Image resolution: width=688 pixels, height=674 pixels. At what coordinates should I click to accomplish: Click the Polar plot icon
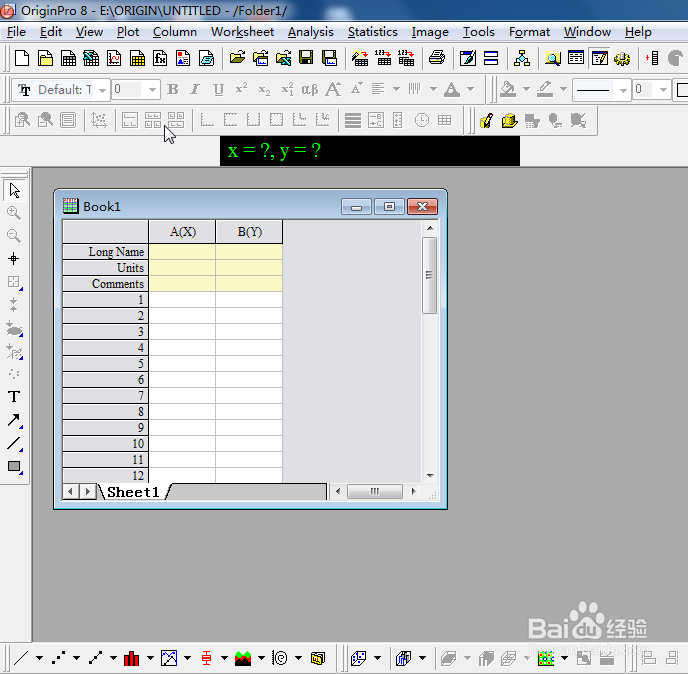pos(280,658)
